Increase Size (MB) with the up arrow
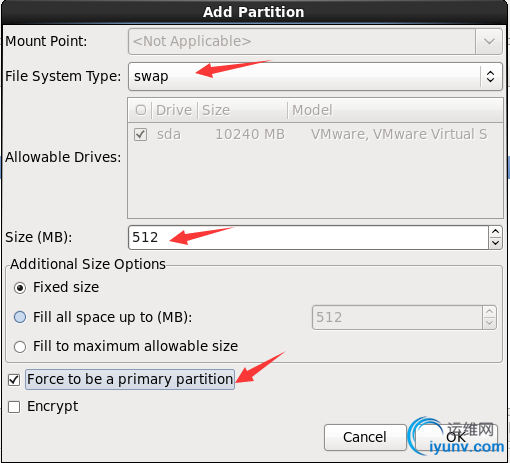Viewport: 510px width, 463px height. tap(495, 232)
